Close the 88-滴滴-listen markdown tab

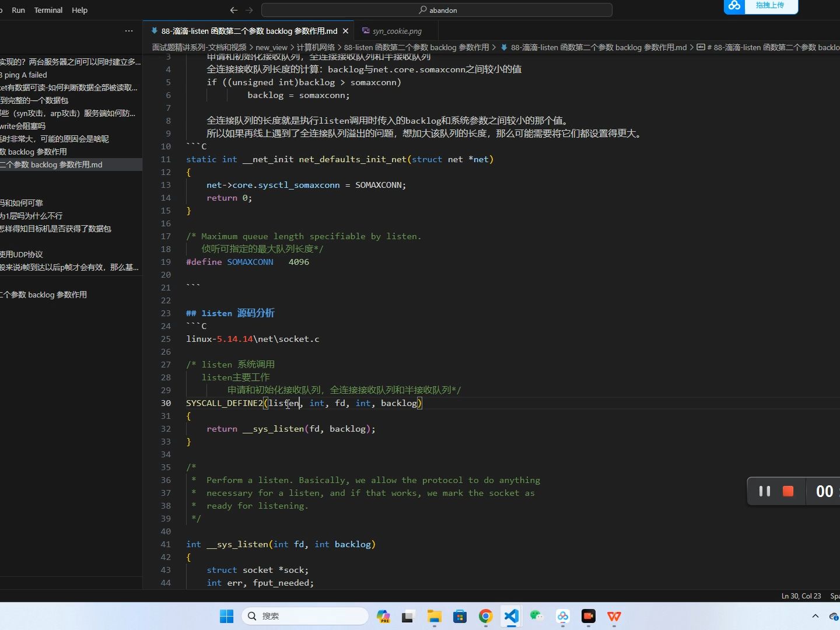click(x=345, y=31)
